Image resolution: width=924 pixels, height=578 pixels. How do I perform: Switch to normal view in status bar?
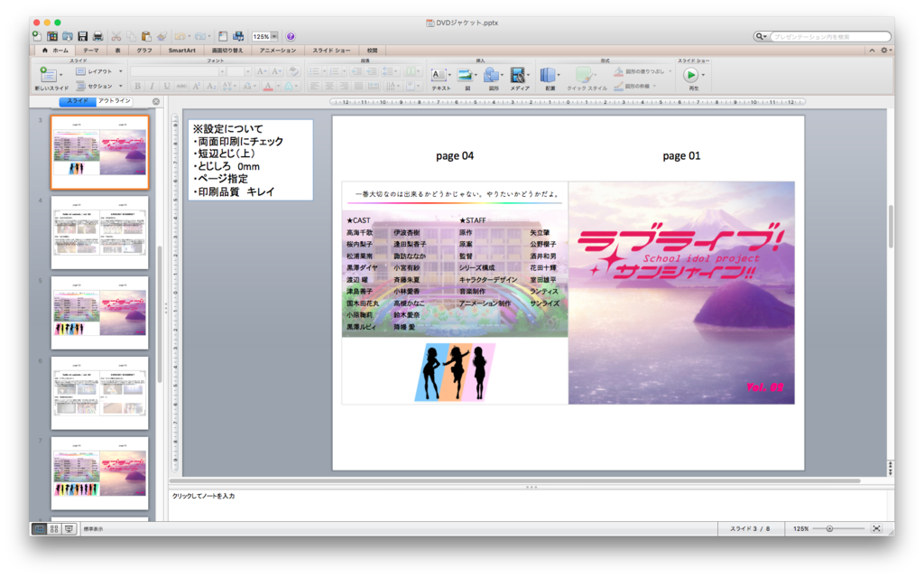39,529
